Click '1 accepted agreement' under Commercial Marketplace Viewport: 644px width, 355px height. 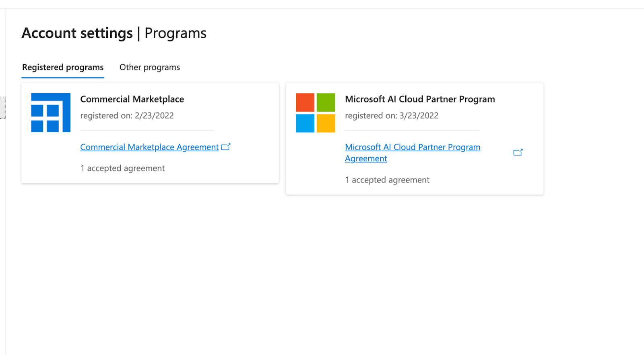(x=122, y=168)
